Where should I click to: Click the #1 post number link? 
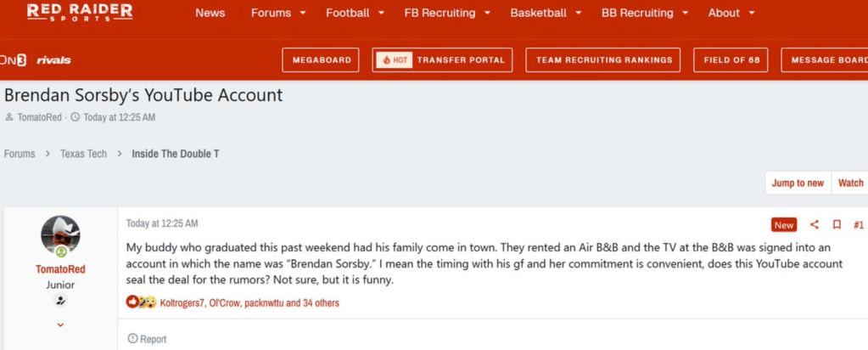pyautogui.click(x=859, y=225)
